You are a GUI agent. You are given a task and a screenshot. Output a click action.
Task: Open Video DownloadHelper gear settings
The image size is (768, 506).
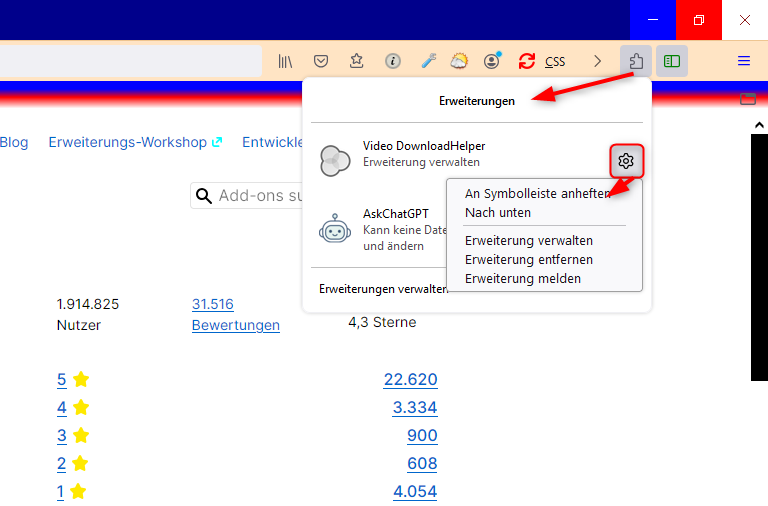(626, 161)
